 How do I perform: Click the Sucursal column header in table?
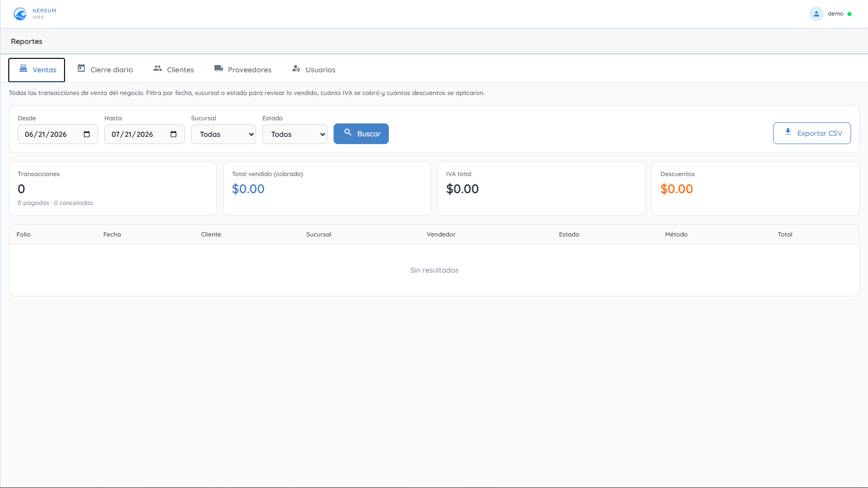tap(319, 234)
